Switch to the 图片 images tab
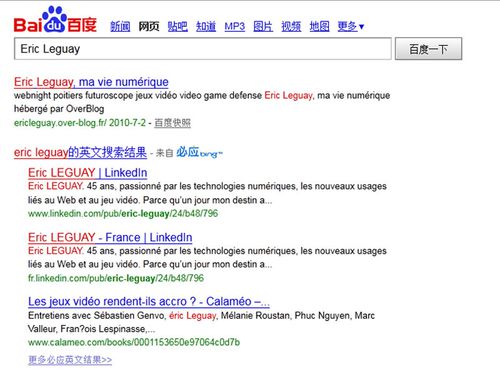The height and width of the screenshot is (375, 500). click(263, 26)
